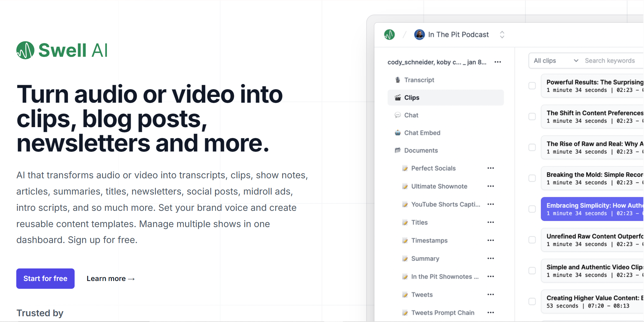Open more options for Summary
Viewport: 644px width, 322px height.
[491, 258]
